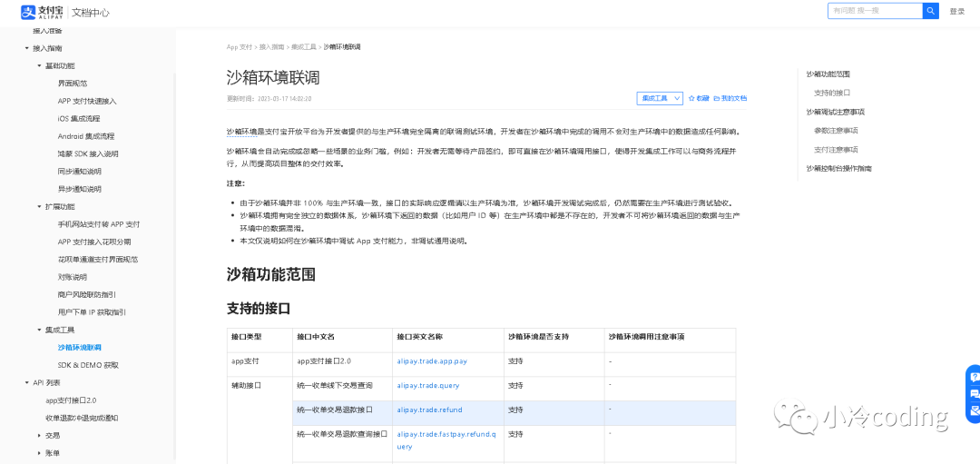Click the 收藏 favorite button
The width and height of the screenshot is (980, 464).
(x=699, y=98)
